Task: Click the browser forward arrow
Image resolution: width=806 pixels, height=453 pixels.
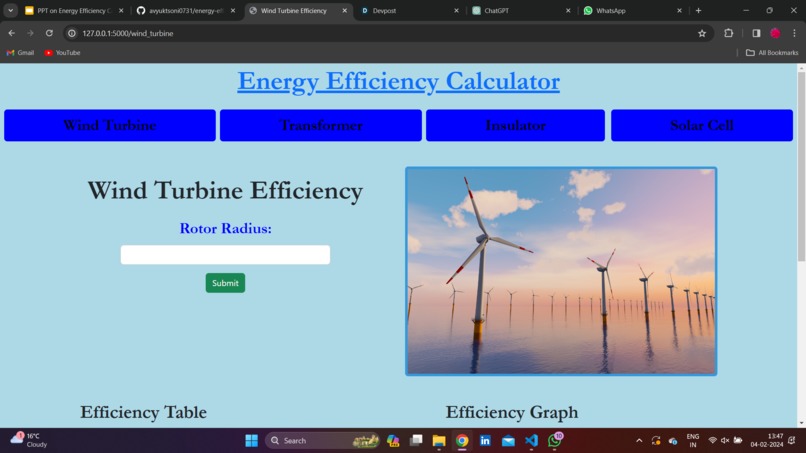Action: point(30,33)
